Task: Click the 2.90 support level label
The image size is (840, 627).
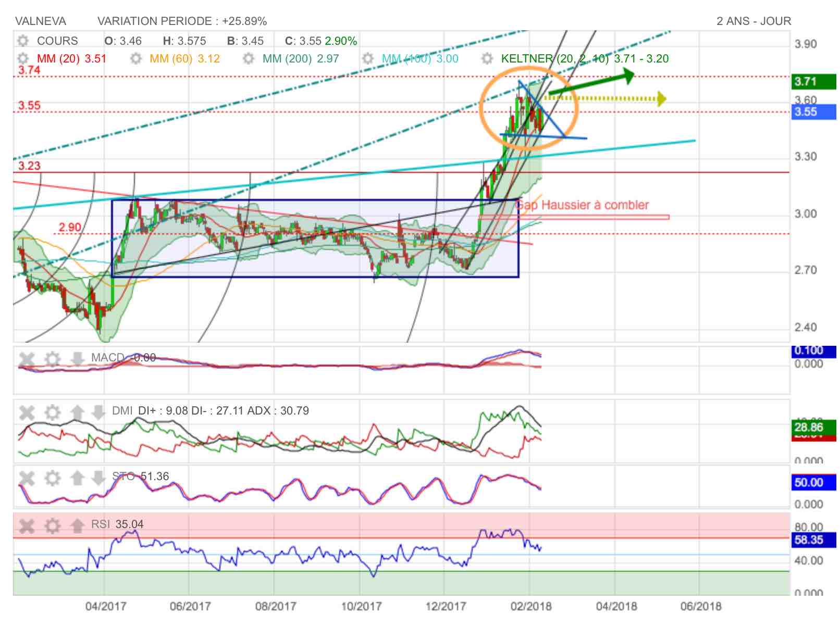Action: (69, 227)
